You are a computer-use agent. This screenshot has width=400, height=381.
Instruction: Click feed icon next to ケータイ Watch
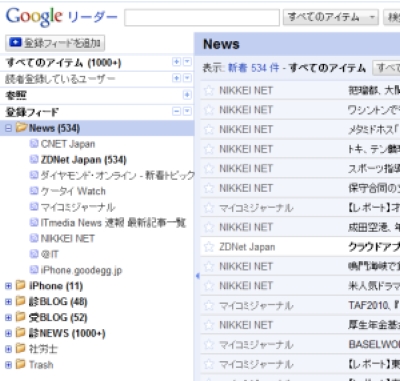click(x=34, y=191)
